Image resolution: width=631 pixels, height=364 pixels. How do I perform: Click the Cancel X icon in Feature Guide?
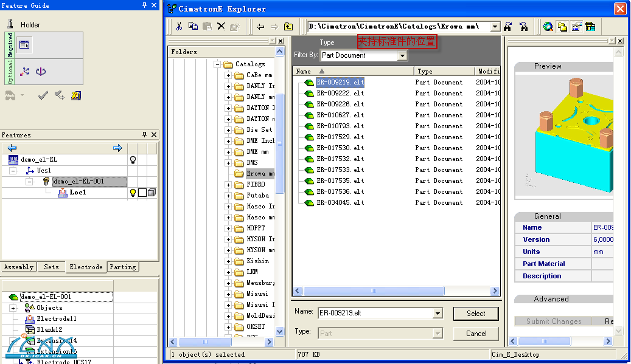(76, 95)
